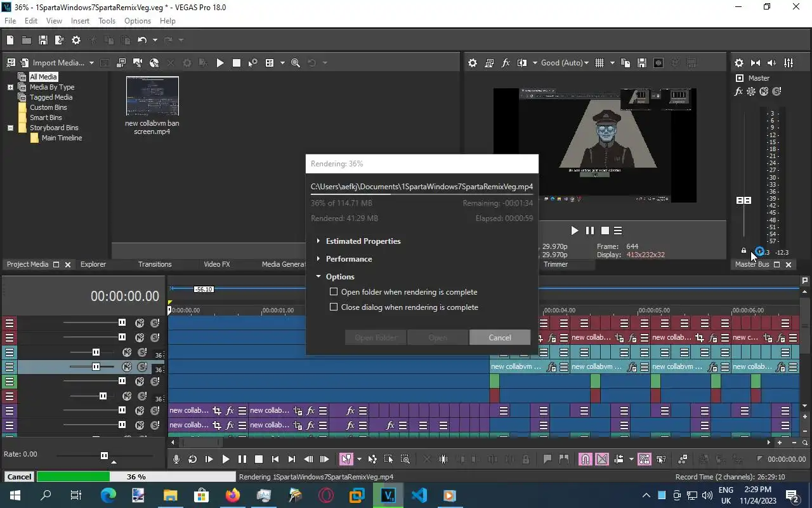The height and width of the screenshot is (508, 812).
Task: Mute the Master bus output
Action: tap(764, 91)
